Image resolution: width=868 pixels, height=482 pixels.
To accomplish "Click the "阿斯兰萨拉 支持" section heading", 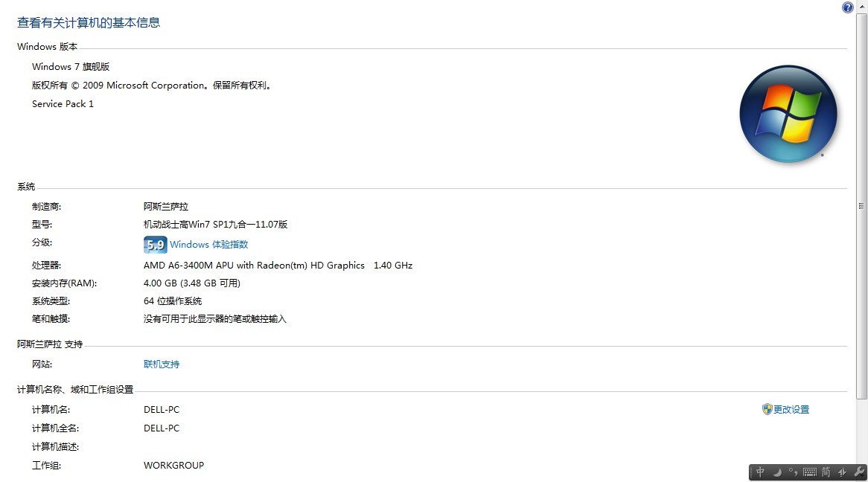I will coord(50,344).
